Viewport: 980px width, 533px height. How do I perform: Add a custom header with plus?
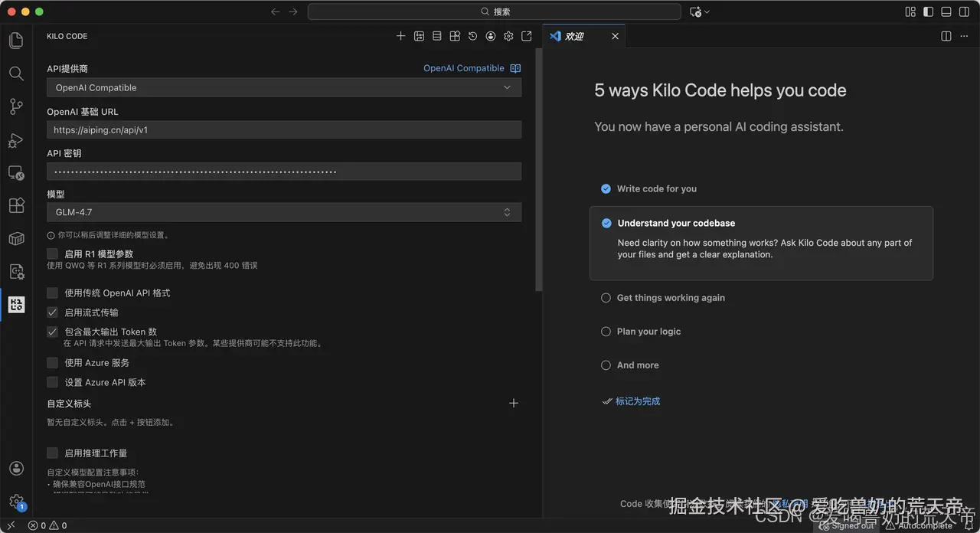point(514,403)
